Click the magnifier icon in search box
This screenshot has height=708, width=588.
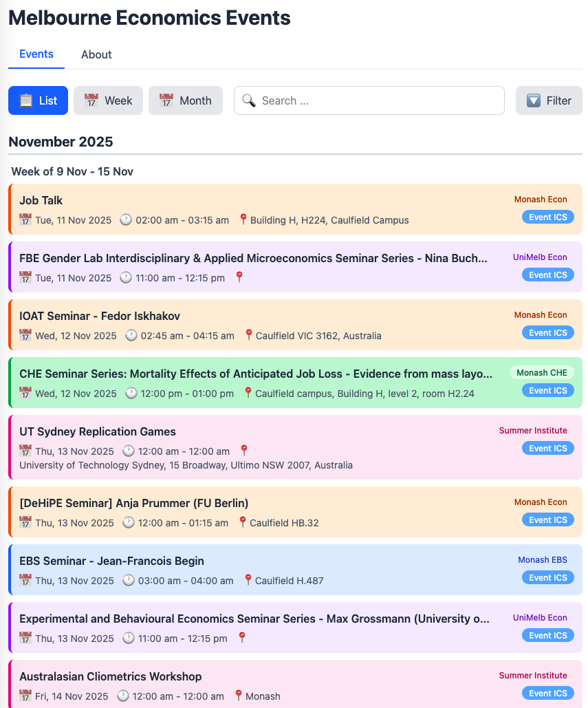pyautogui.click(x=249, y=100)
